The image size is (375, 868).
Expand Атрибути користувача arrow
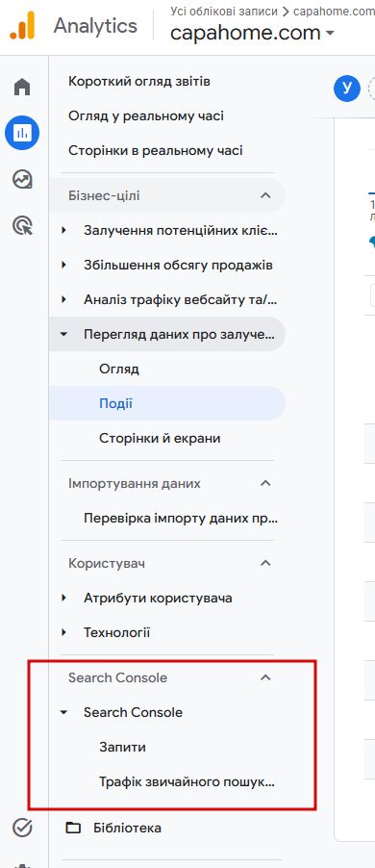[x=64, y=598]
